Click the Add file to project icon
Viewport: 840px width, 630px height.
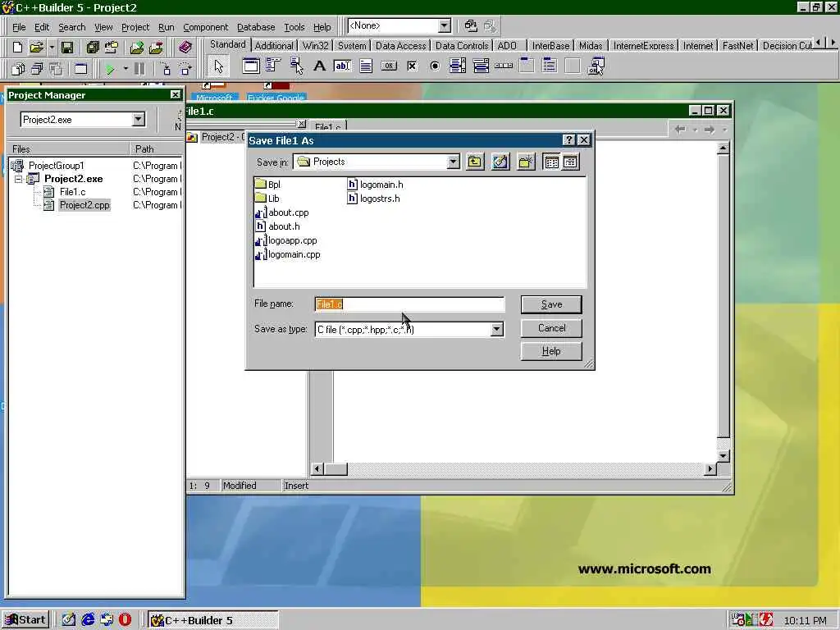[137, 47]
